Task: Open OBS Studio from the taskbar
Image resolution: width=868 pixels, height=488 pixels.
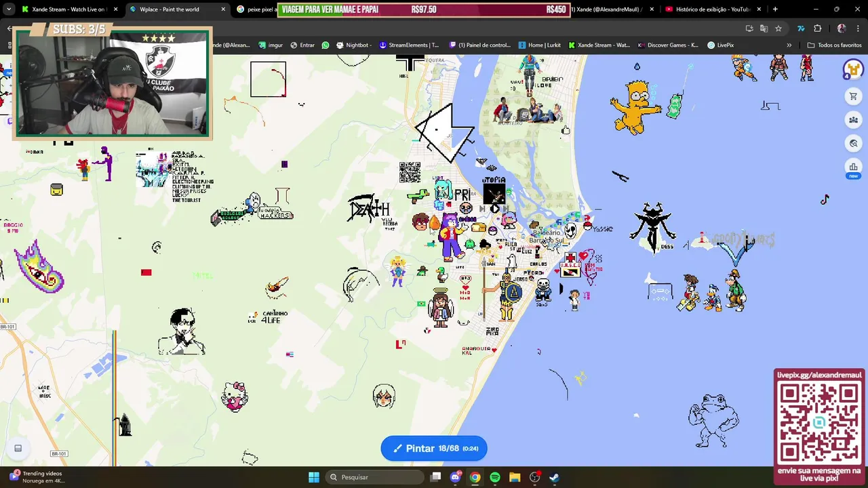Action: 534,477
